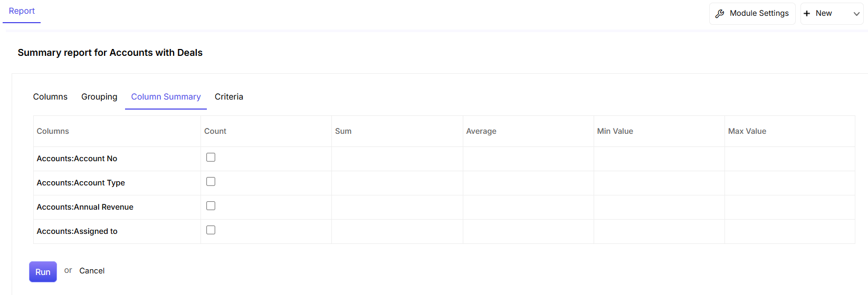Select the Accounts:Annual Revenue row label
This screenshot has width=868, height=295.
85,207
